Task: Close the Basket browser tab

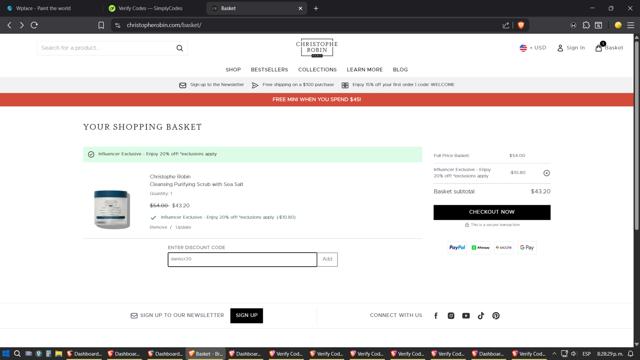Action: [x=300, y=8]
